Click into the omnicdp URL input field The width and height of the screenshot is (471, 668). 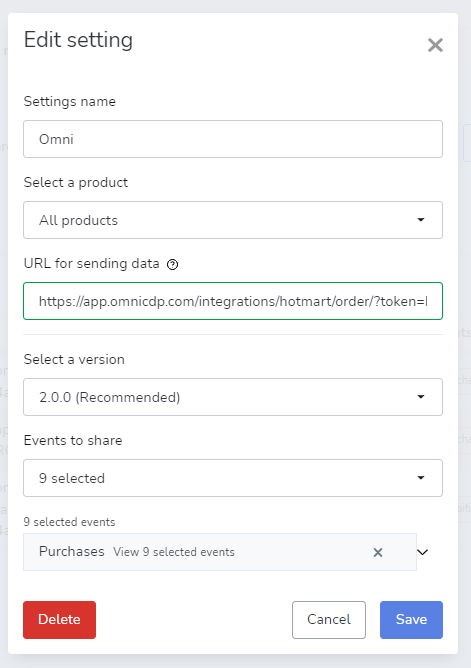click(233, 301)
